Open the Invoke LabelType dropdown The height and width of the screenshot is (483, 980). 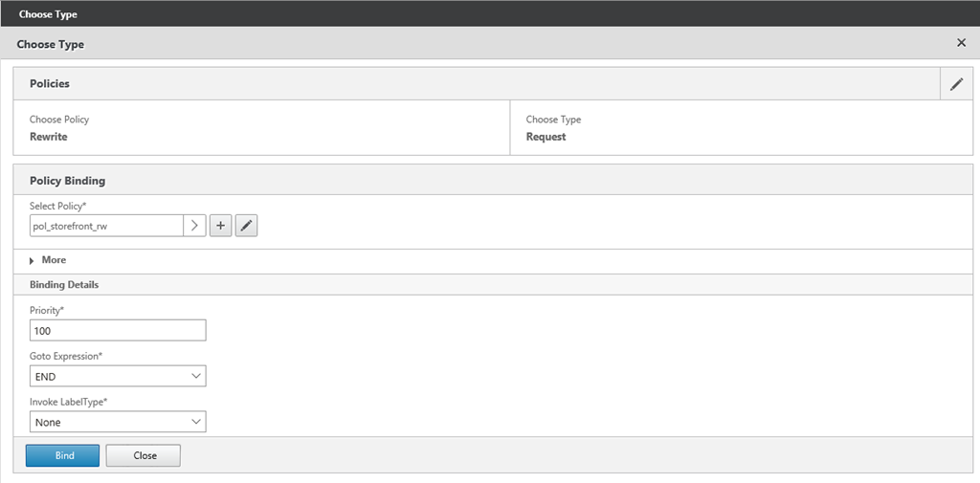pyautogui.click(x=118, y=422)
